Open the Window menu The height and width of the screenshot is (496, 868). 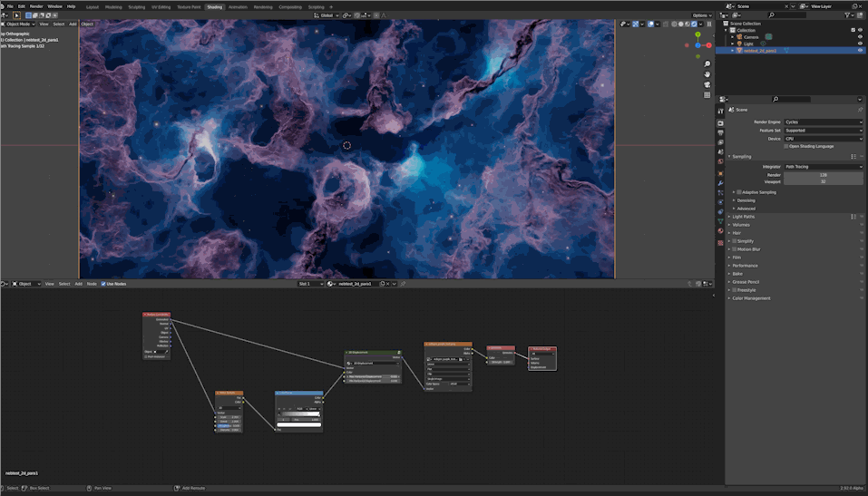(x=54, y=6)
